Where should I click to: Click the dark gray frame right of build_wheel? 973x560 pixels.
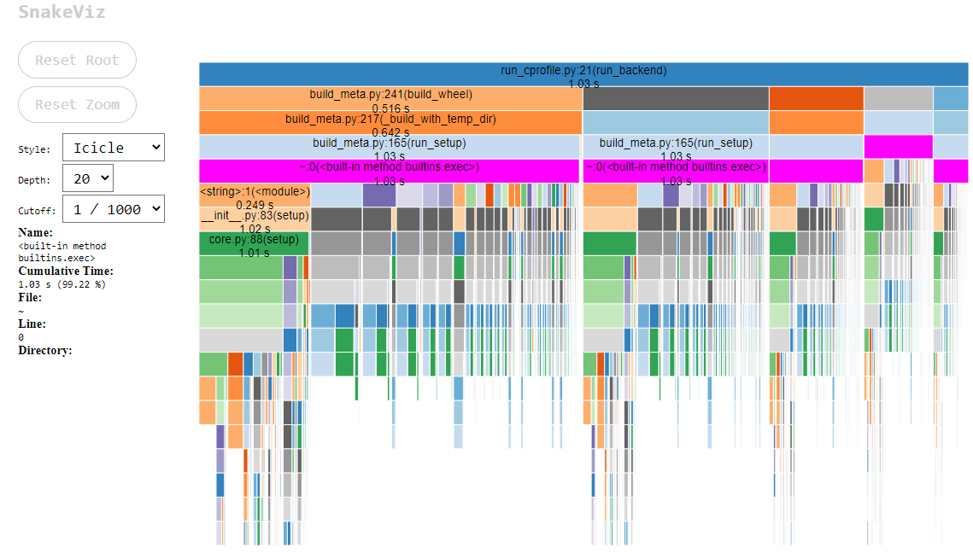point(675,96)
